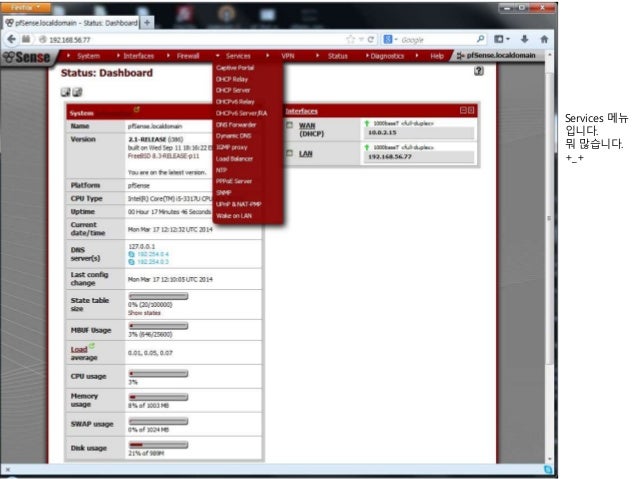Close the Interfaces widget
The image size is (638, 479).
[471, 110]
